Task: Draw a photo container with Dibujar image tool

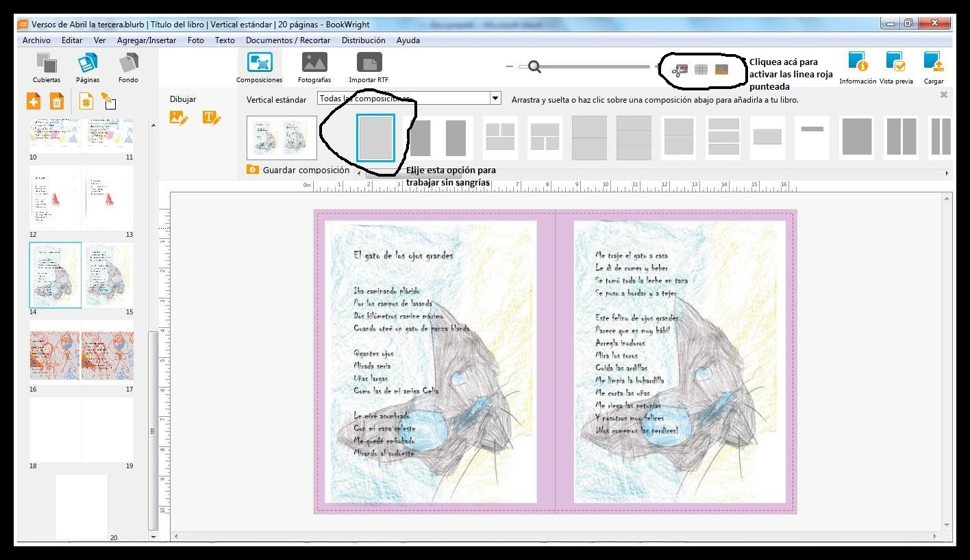Action: pos(179,118)
